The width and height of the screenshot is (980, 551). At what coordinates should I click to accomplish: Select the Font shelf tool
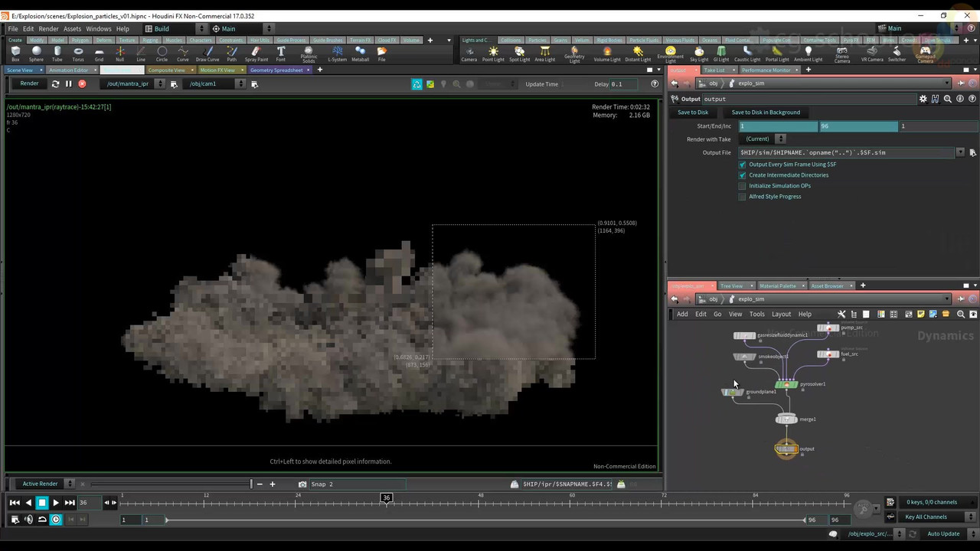pyautogui.click(x=281, y=54)
